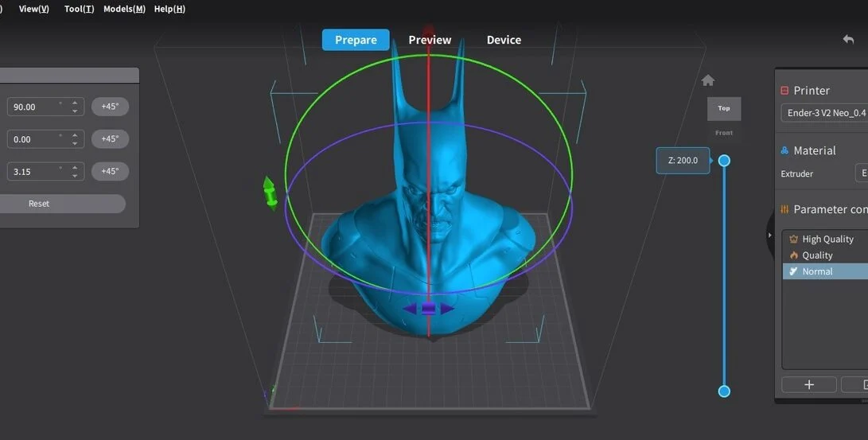Collapse the right panel with the side arrow

pyautogui.click(x=769, y=236)
